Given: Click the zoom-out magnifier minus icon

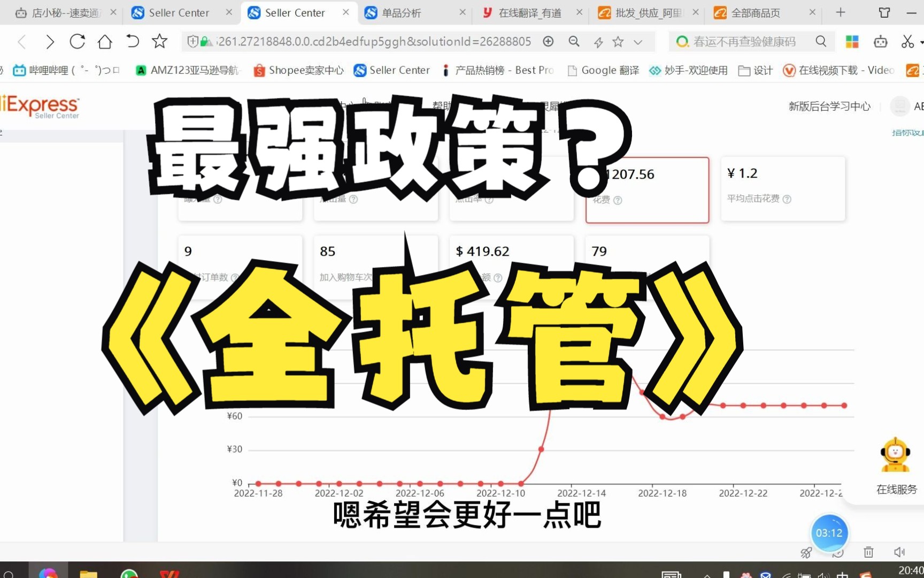Looking at the screenshot, I should 574,41.
